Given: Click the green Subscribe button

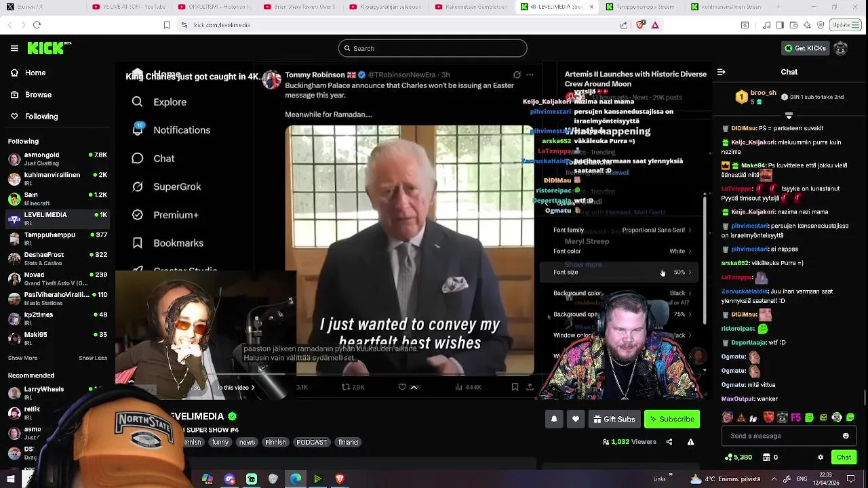Looking at the screenshot, I should pos(672,420).
